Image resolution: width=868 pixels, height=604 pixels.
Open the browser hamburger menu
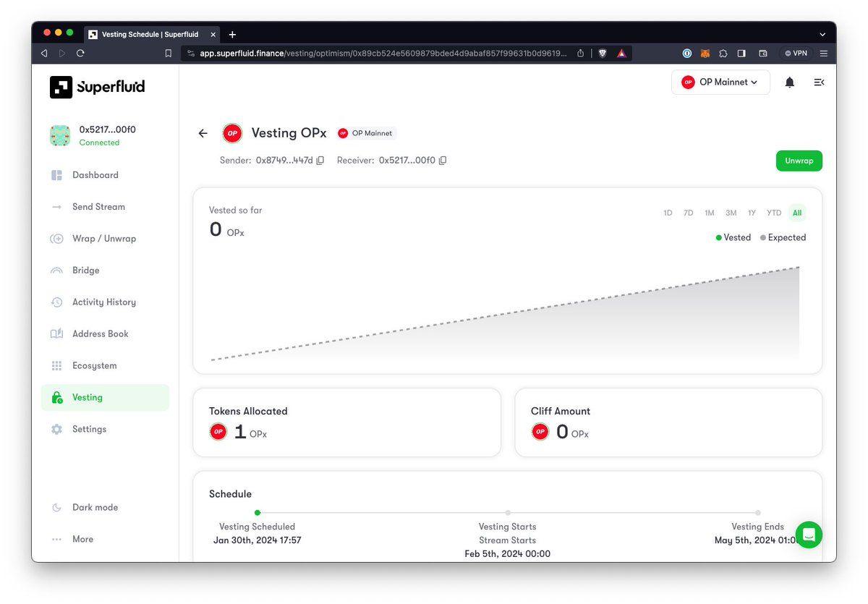click(824, 53)
